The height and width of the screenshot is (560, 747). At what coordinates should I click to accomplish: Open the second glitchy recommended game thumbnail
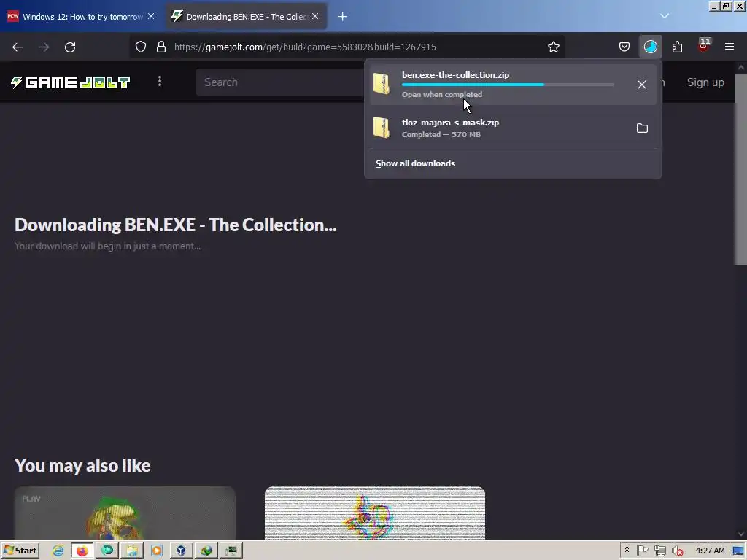click(375, 513)
